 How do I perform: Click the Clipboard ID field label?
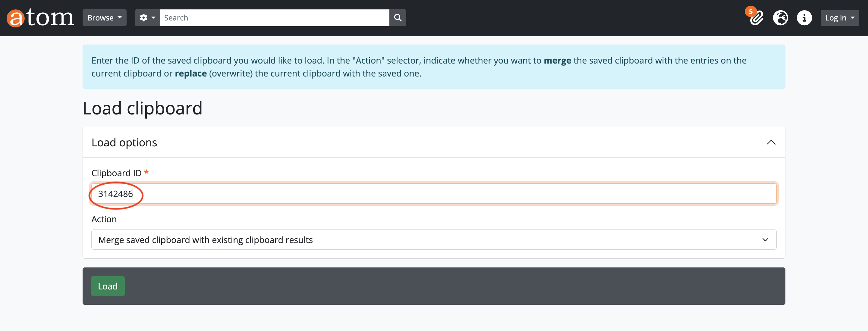click(116, 173)
